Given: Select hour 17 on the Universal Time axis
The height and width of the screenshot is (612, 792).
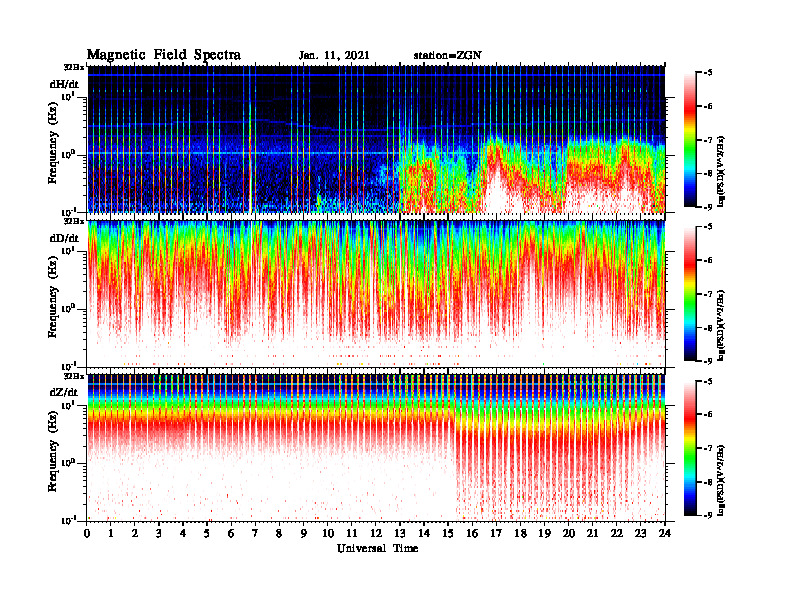Looking at the screenshot, I should [496, 534].
